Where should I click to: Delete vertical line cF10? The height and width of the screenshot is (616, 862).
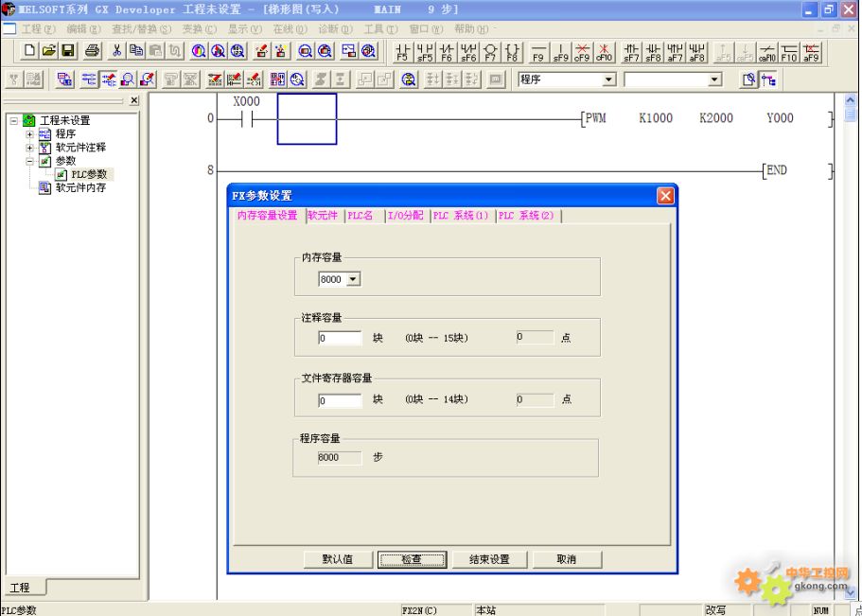(604, 52)
